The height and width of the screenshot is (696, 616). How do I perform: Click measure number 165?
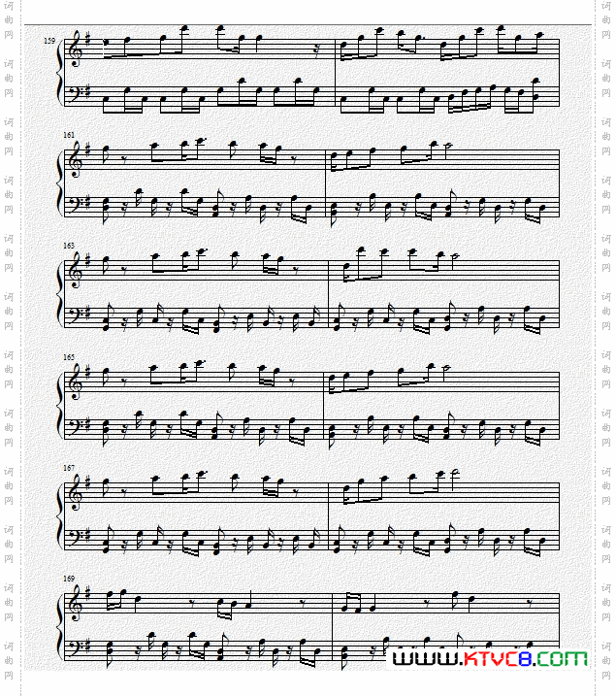click(69, 357)
